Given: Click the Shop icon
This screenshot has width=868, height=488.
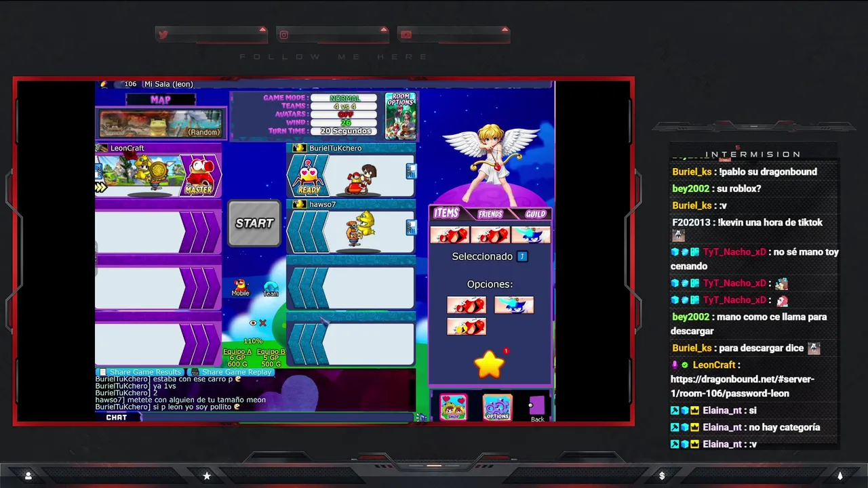Looking at the screenshot, I should point(453,407).
